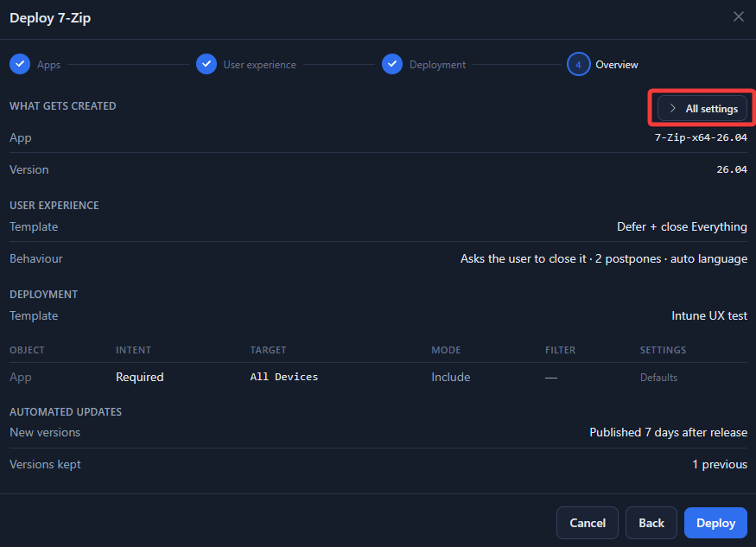The image size is (756, 547).
Task: Click the Deployment step checkmark icon
Action: [392, 64]
